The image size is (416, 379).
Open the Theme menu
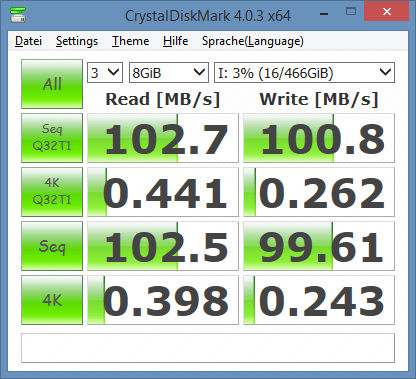(130, 41)
